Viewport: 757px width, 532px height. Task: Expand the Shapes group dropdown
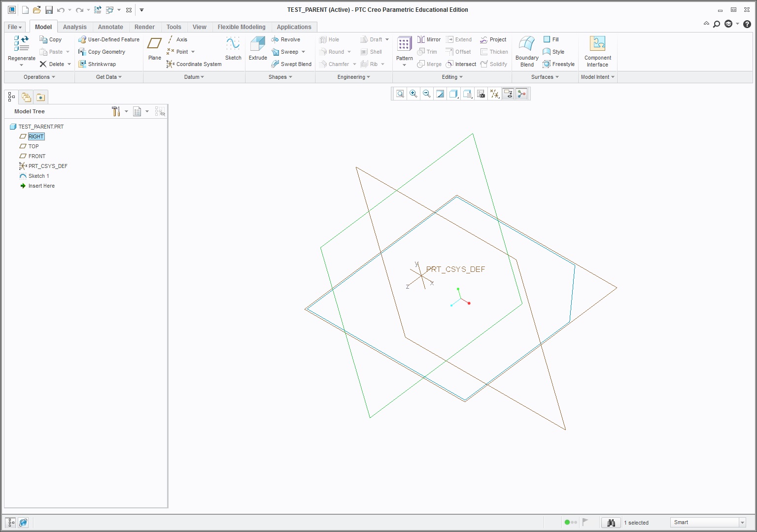[280, 77]
